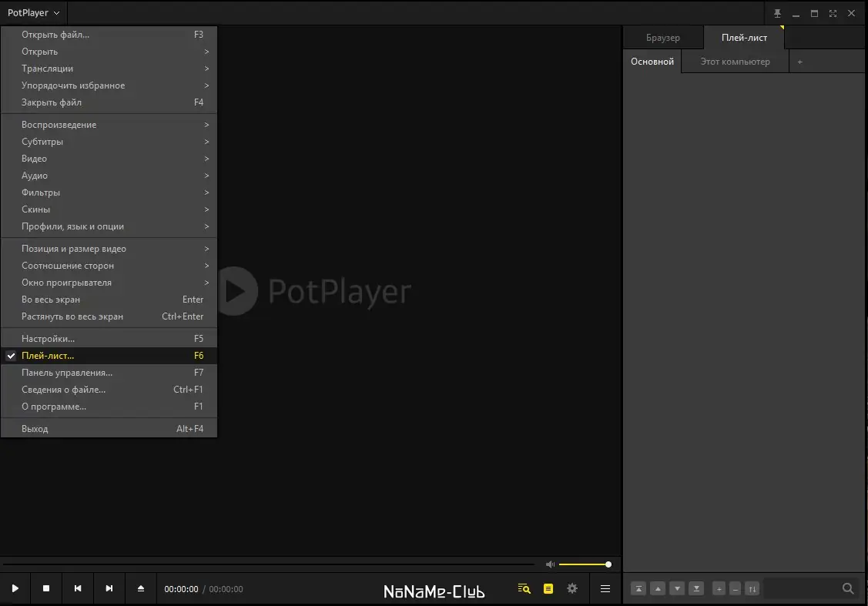The width and height of the screenshot is (868, 606).
Task: Open Окно проигрывателя submenu
Action: click(109, 283)
